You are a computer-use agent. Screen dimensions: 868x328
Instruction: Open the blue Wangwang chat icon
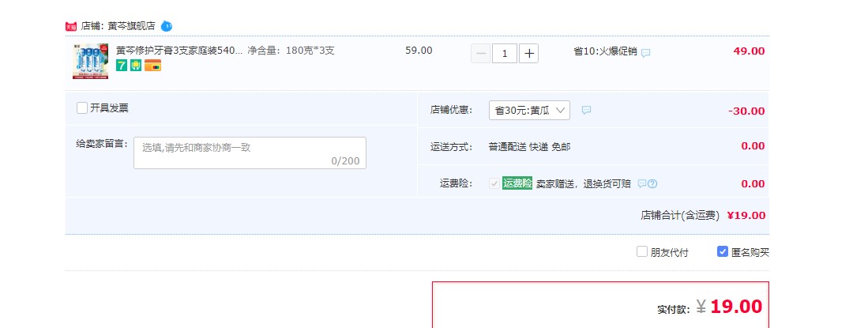tap(167, 26)
